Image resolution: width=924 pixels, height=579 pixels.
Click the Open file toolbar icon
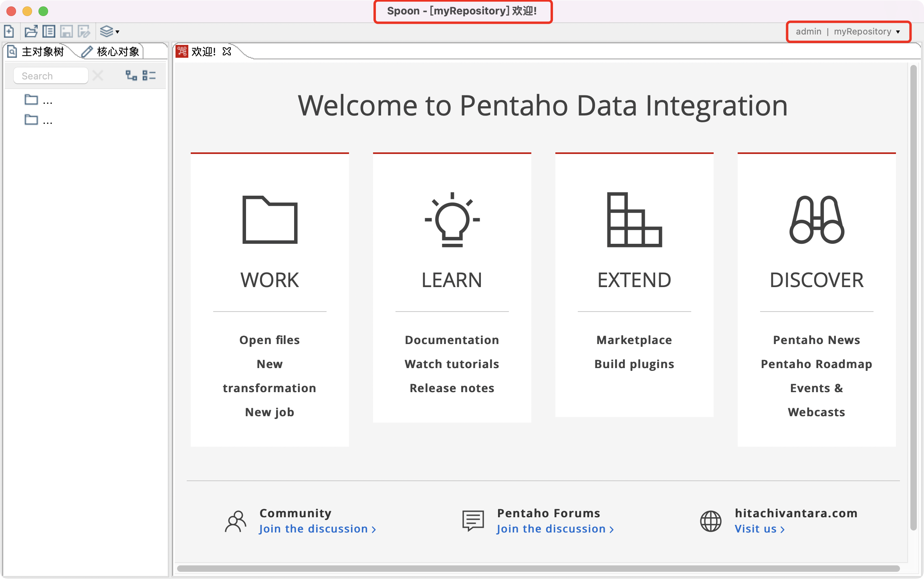point(31,31)
